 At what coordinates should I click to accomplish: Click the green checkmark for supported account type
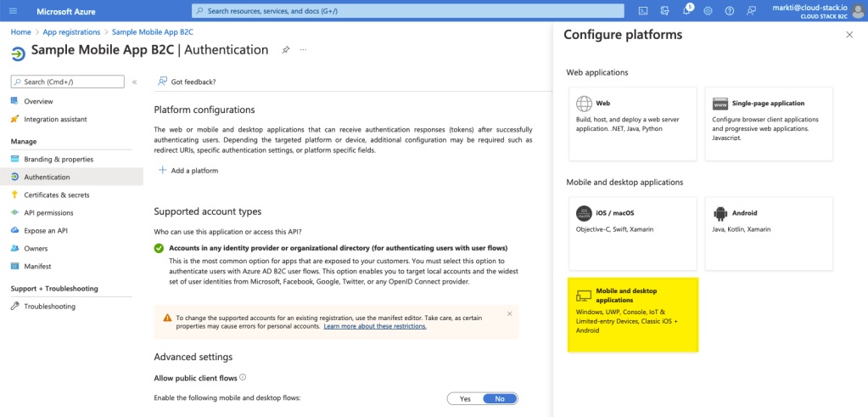(x=159, y=248)
